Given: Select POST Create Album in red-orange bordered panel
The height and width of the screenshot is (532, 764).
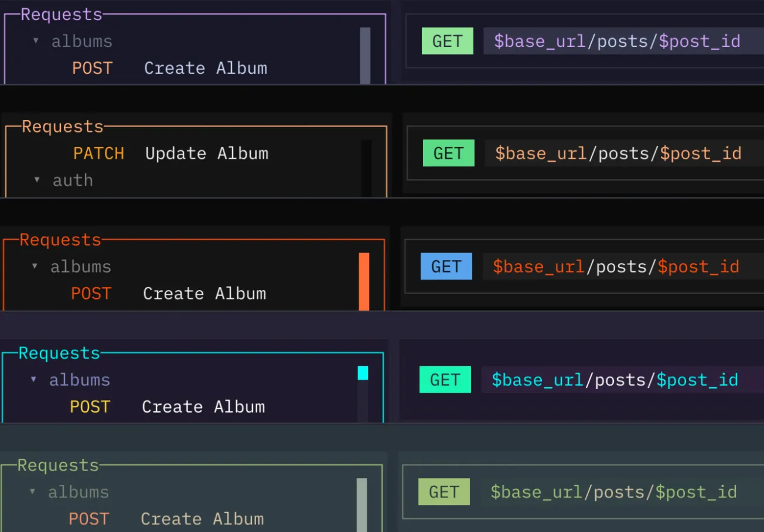Looking at the screenshot, I should (x=168, y=294).
